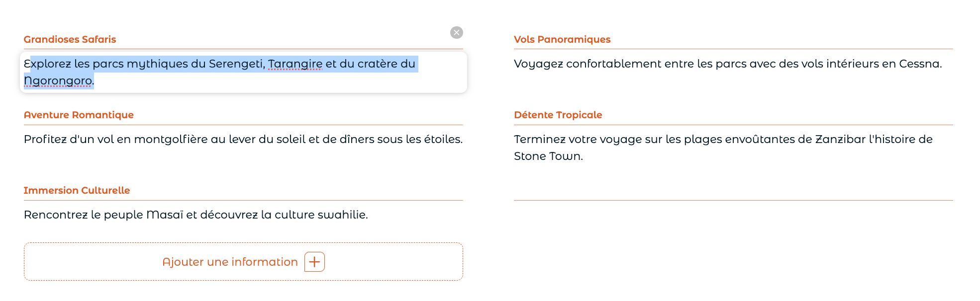This screenshot has width=980, height=301.
Task: Select the 'Immersion Culturelle' heading
Action: point(77,190)
